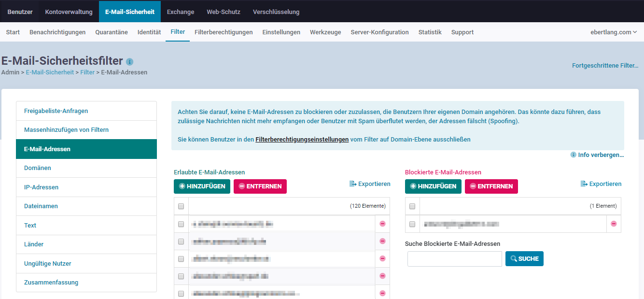Open the Quarantäne submenu tab

click(x=112, y=32)
